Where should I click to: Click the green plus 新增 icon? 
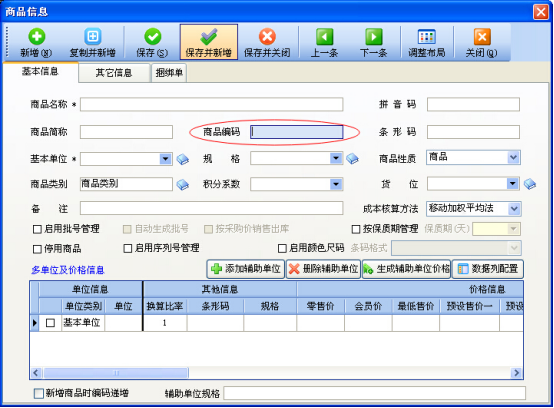[36, 36]
